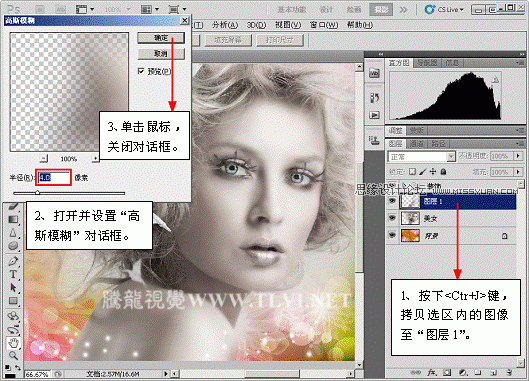Open the 帮助(H) menu
Image resolution: width=529 pixels, height=381 pixels.
click(x=360, y=25)
